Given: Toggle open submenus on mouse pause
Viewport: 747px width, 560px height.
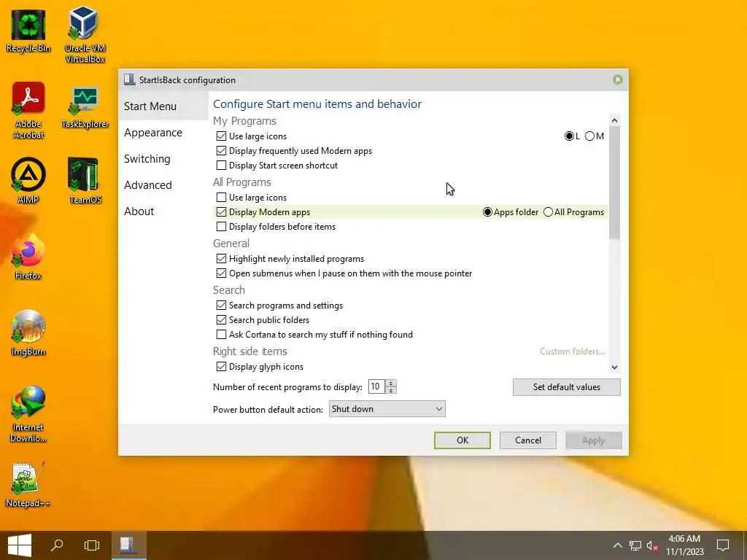Looking at the screenshot, I should [221, 273].
